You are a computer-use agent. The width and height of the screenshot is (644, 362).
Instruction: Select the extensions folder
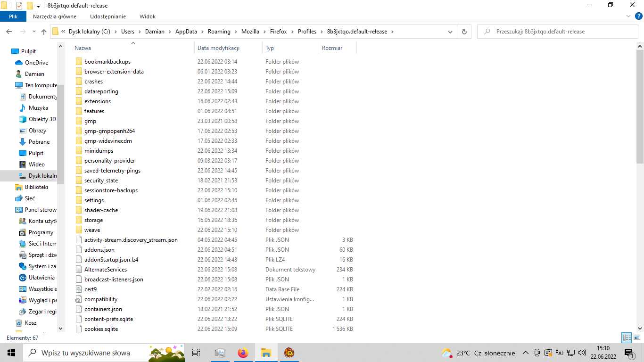click(98, 101)
